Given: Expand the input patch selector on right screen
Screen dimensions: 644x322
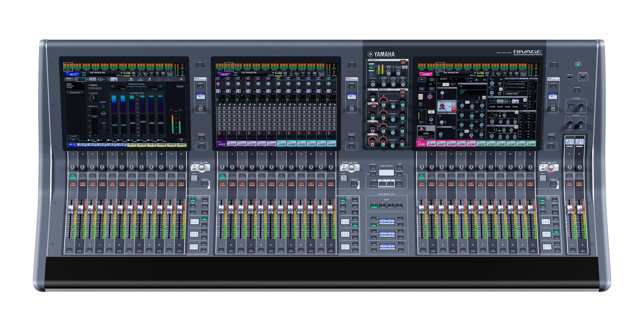Looking at the screenshot, I should pyautogui.click(x=443, y=79).
